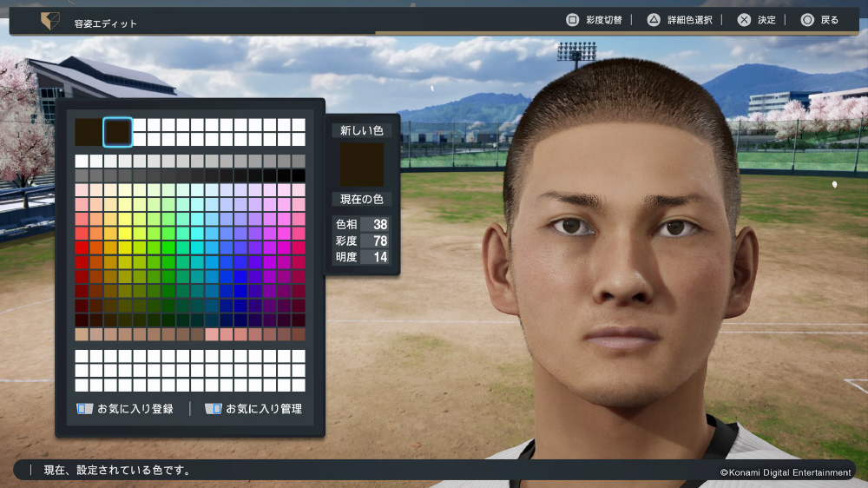This screenshot has height=488, width=868.
Task: Click the book icon beside お気に入り管理
Action: click(x=214, y=408)
